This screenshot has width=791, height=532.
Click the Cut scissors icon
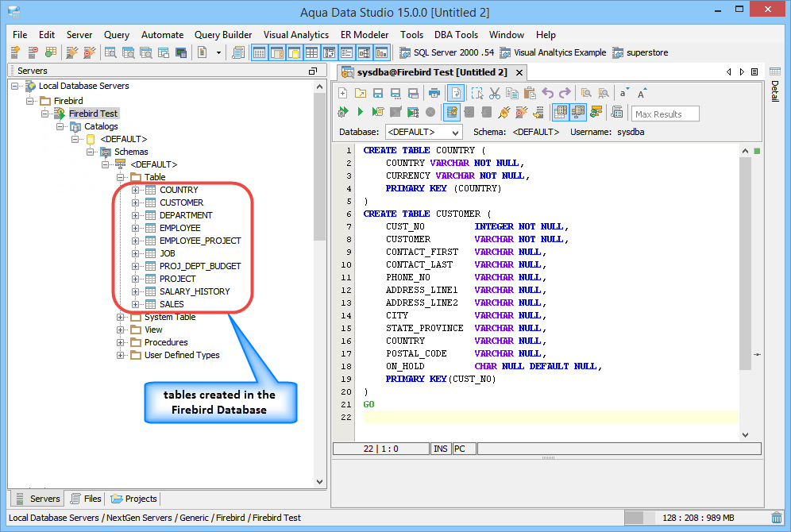495,93
